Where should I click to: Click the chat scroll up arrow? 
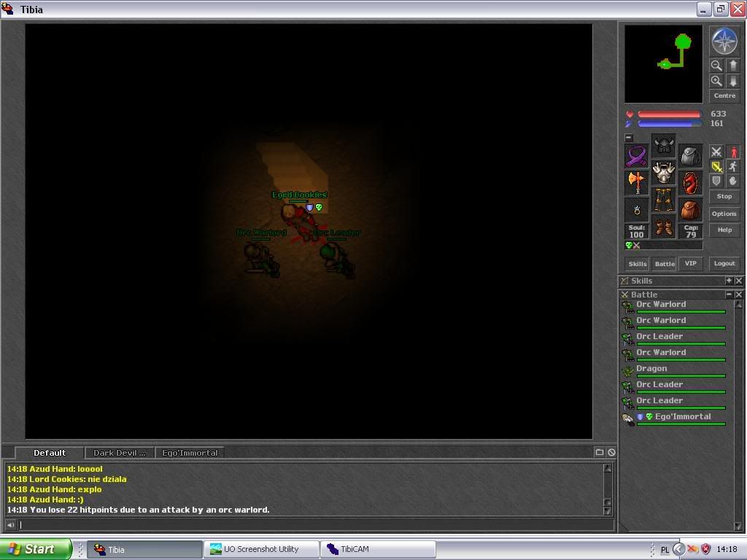(x=608, y=467)
